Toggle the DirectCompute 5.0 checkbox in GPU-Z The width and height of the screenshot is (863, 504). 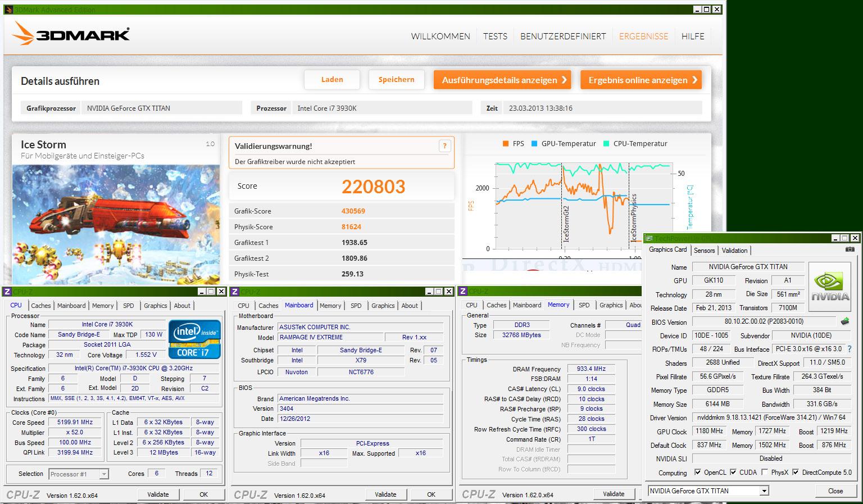[x=796, y=472]
